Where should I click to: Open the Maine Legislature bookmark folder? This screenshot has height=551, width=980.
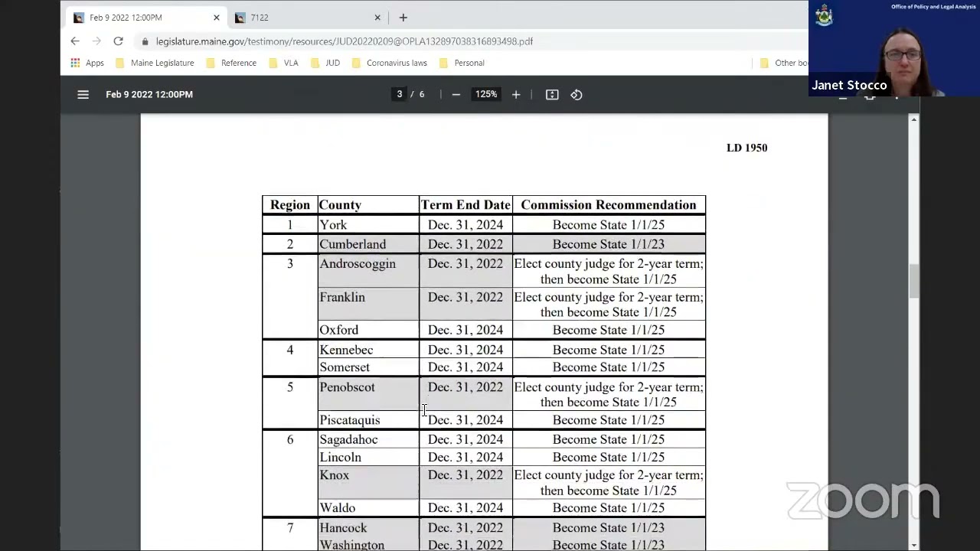[x=155, y=63]
